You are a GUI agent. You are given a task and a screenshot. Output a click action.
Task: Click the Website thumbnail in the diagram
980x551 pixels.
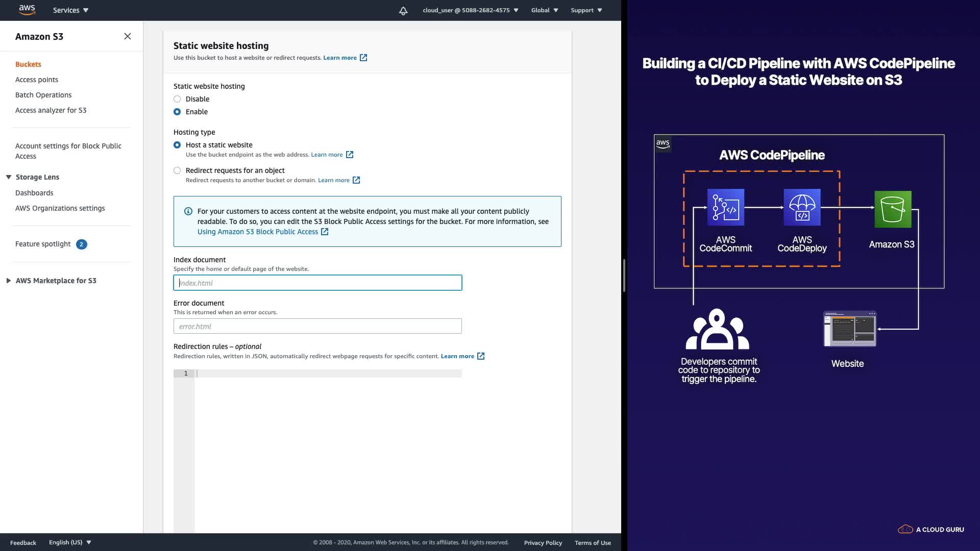(849, 329)
